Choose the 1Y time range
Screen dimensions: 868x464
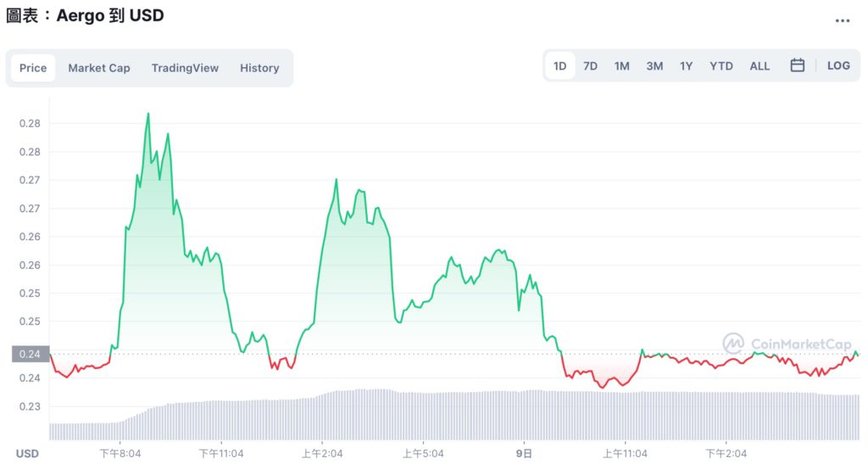[686, 65]
